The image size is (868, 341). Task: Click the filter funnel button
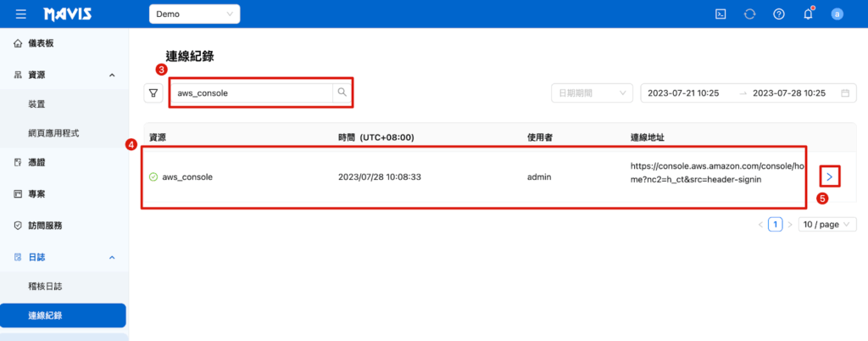pos(153,92)
